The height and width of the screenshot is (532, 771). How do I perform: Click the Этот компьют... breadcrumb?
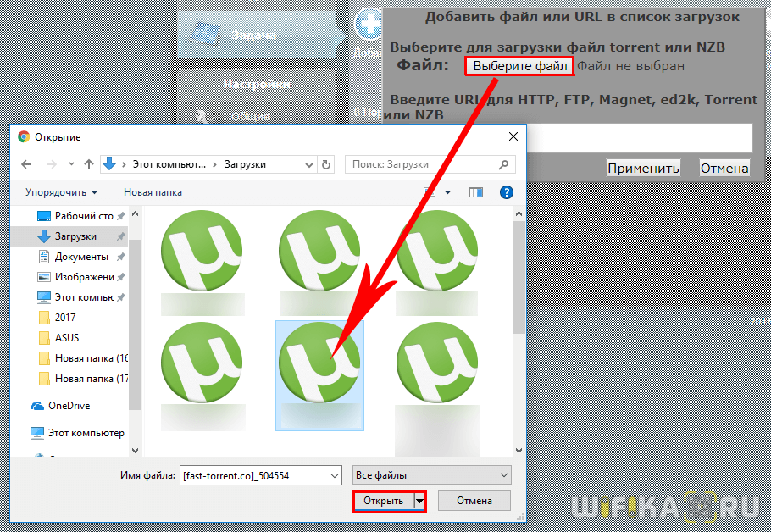click(x=169, y=164)
